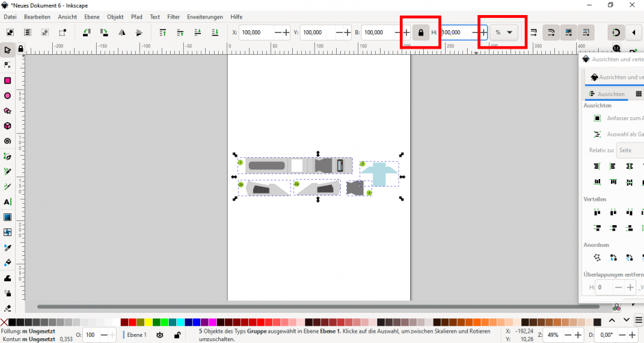Click the no-color X swatch
This screenshot has width=644, height=343.
point(4,322)
